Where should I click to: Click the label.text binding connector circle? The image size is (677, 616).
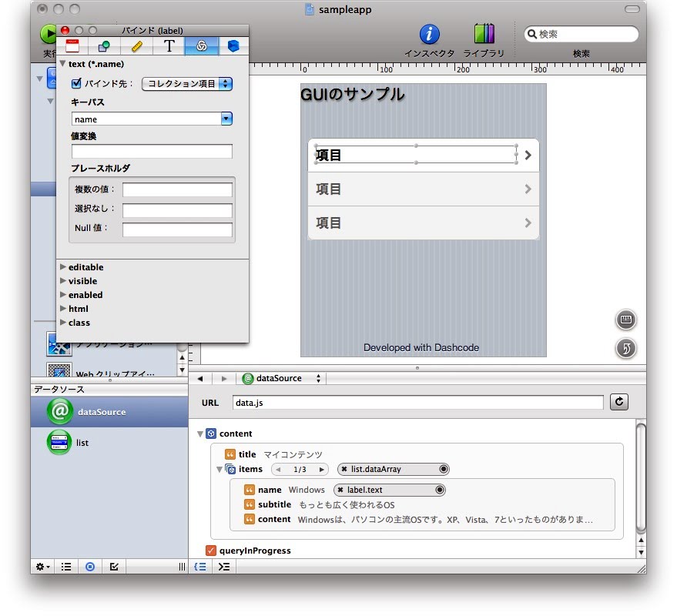440,490
